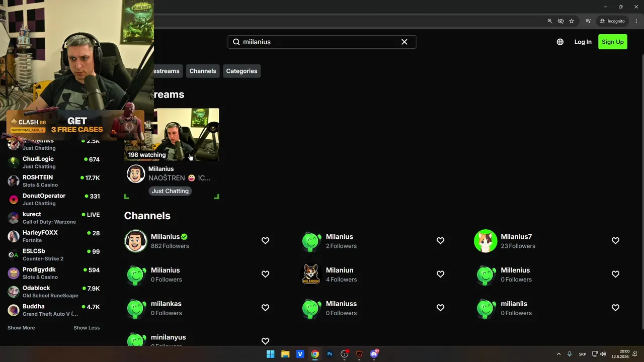Screen dimensions: 644x362
Task: Click the ESLCSb avatar in the sidebar
Action: click(14, 255)
